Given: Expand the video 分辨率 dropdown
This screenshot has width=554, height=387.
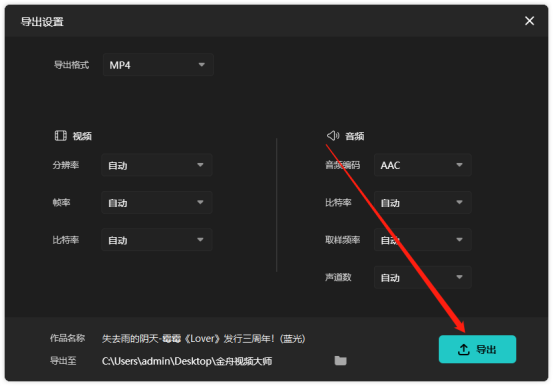Looking at the screenshot, I should point(157,165).
